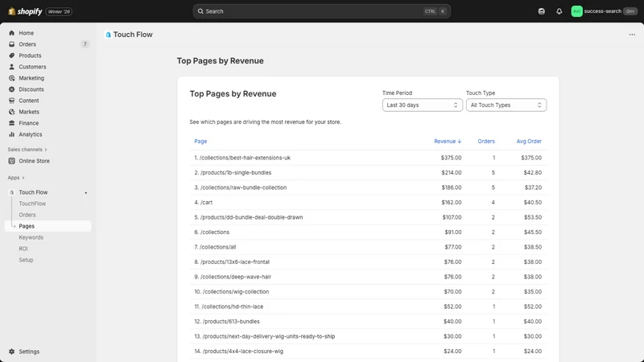Sort by the Avg Order column header
Screen dimensions: 644x362
point(529,142)
